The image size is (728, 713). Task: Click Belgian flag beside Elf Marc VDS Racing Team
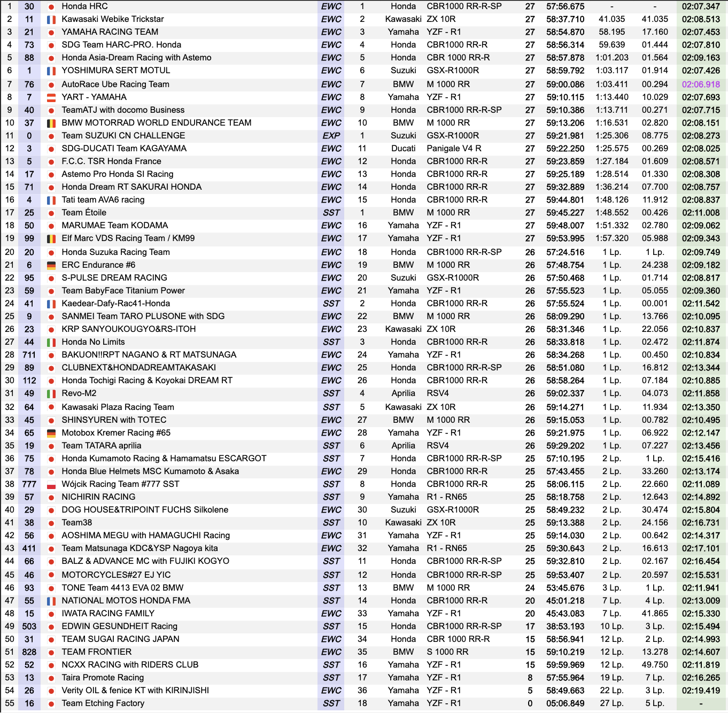click(51, 239)
